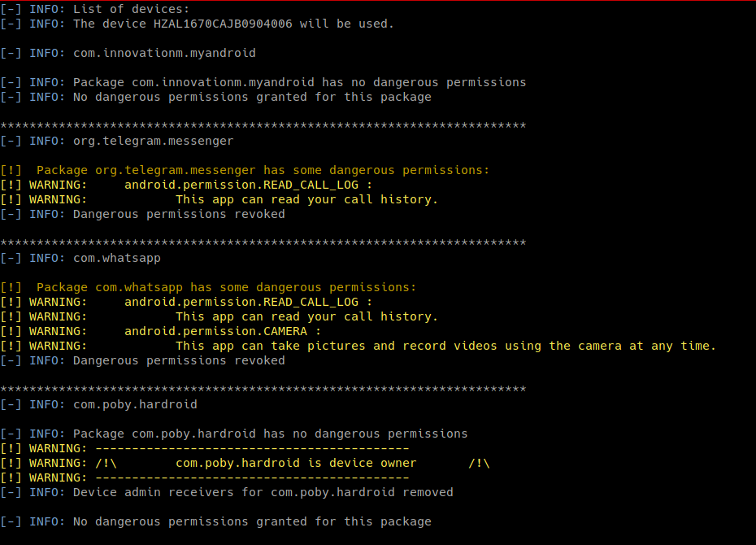Click 'No dangerous permissions granted' under myandroid
756x545 pixels.
[x=215, y=97]
